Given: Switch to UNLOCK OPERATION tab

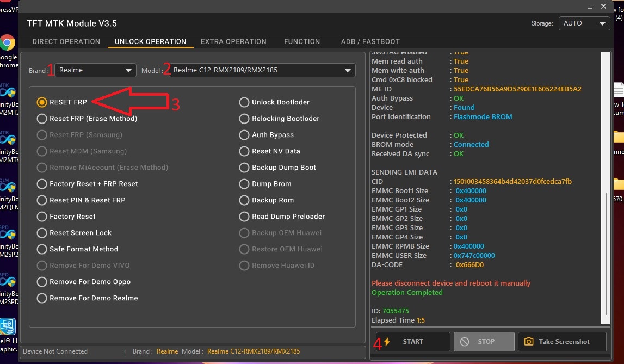Looking at the screenshot, I should point(151,41).
